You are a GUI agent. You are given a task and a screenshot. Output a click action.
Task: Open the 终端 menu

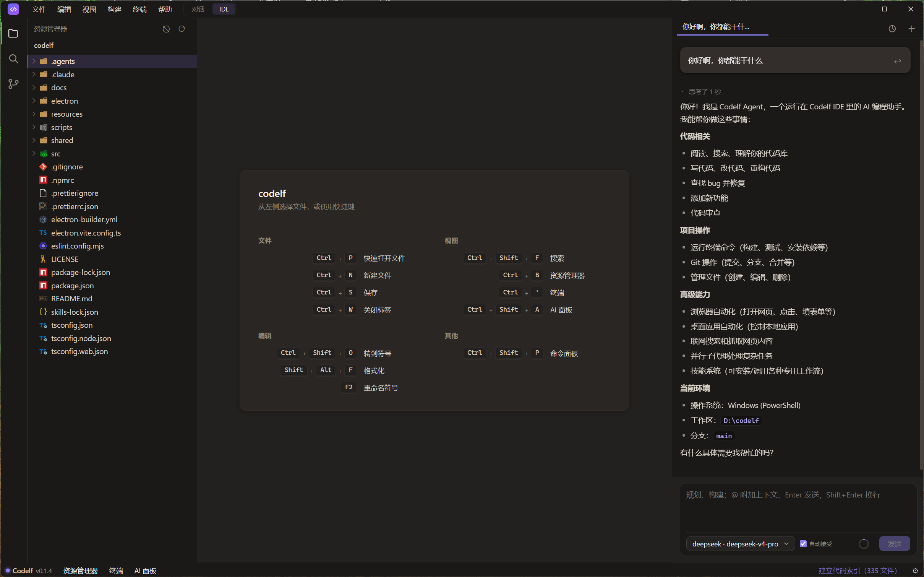[140, 9]
